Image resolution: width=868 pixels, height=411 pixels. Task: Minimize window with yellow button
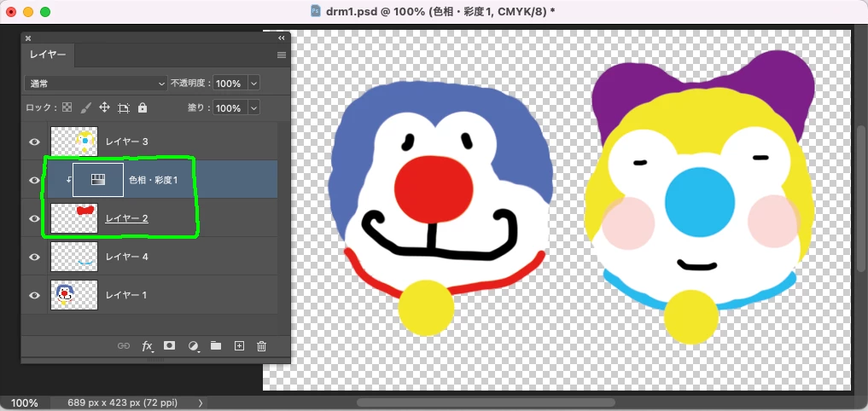pyautogui.click(x=27, y=12)
